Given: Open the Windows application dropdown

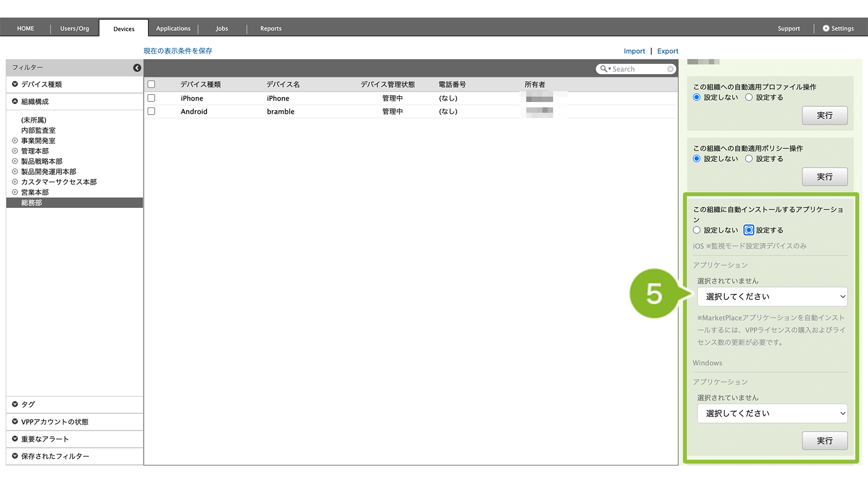Looking at the screenshot, I should coord(772,413).
